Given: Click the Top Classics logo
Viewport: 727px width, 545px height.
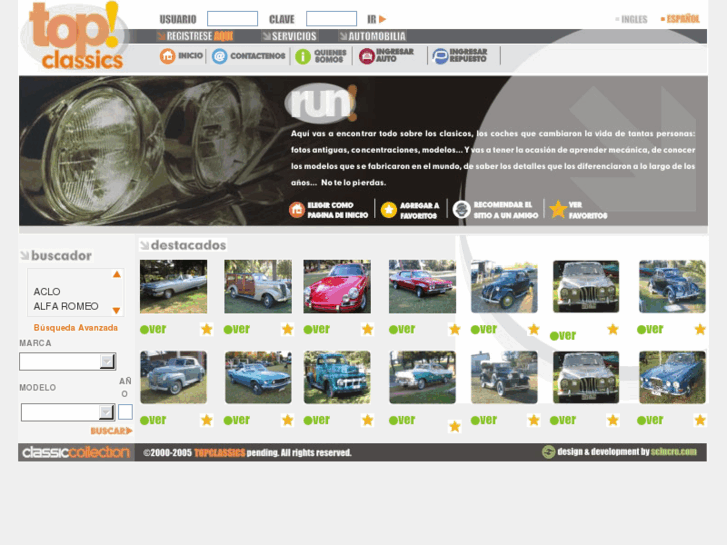Looking at the screenshot, I should click(74, 36).
